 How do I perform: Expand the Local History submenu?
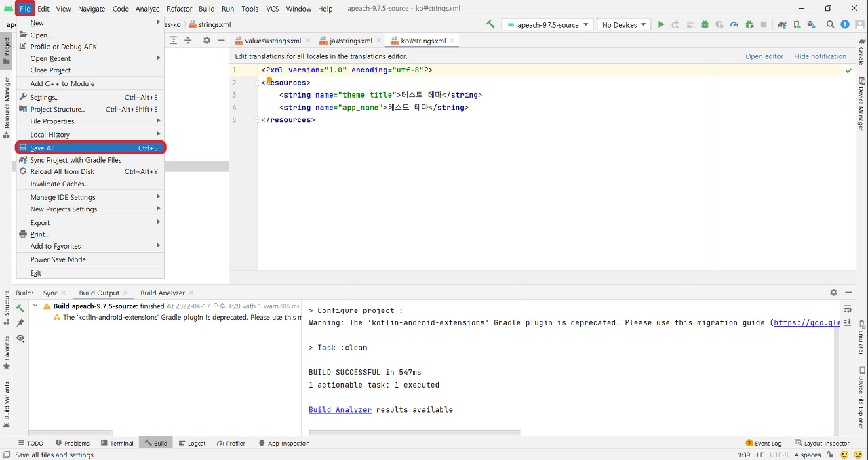[90, 134]
